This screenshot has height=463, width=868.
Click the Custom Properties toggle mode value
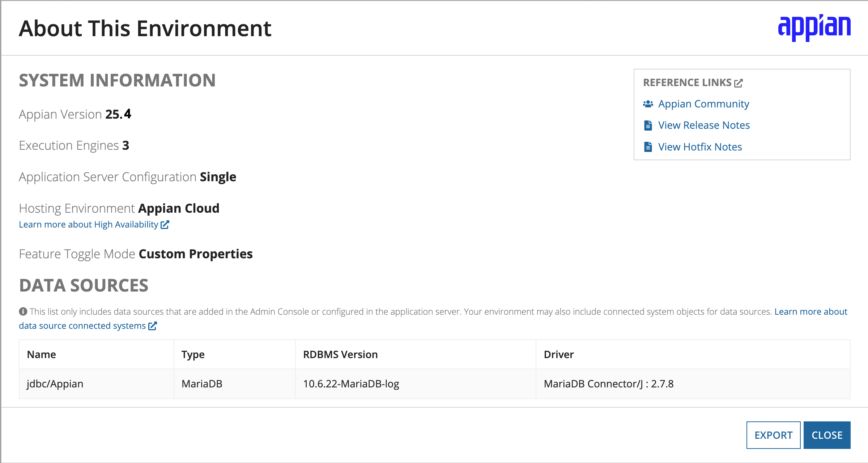(196, 254)
